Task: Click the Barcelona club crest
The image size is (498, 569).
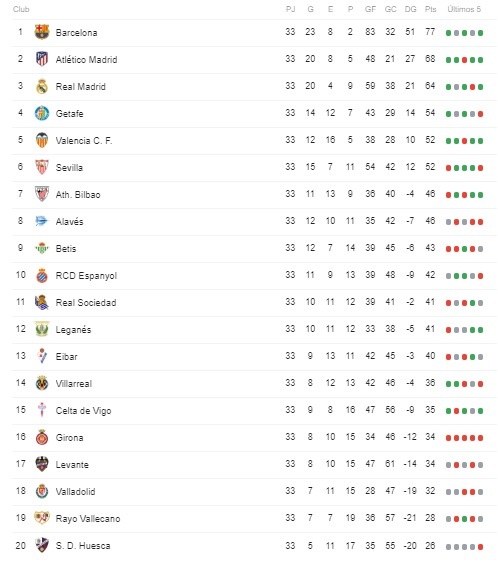Action: coord(42,32)
